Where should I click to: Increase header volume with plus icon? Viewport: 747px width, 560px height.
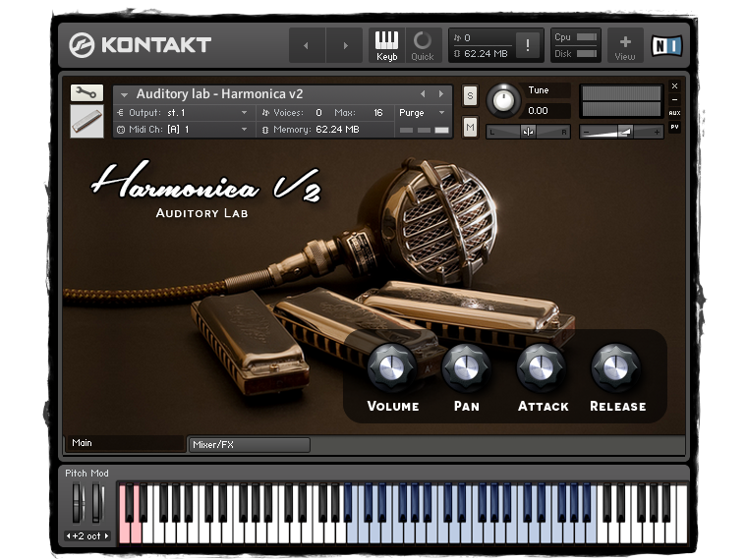[x=657, y=132]
